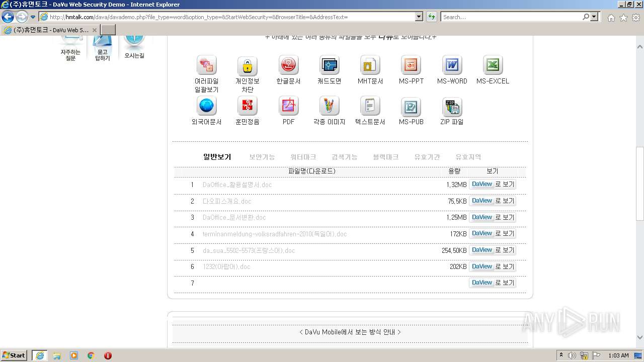The width and height of the screenshot is (644, 362).
Task: Select the 각종 이미지 images icon
Action: click(x=329, y=106)
